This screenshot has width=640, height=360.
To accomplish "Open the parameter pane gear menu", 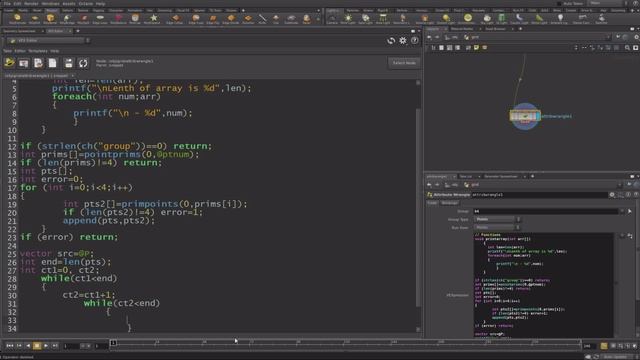I will (x=612, y=195).
